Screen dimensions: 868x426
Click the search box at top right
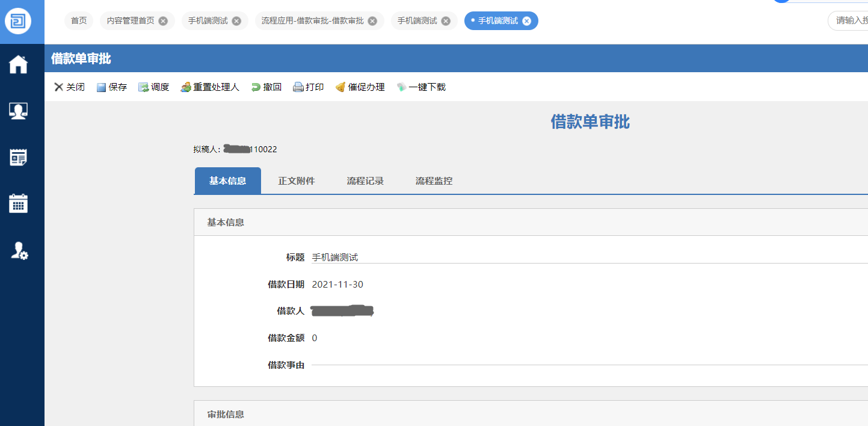pos(848,21)
